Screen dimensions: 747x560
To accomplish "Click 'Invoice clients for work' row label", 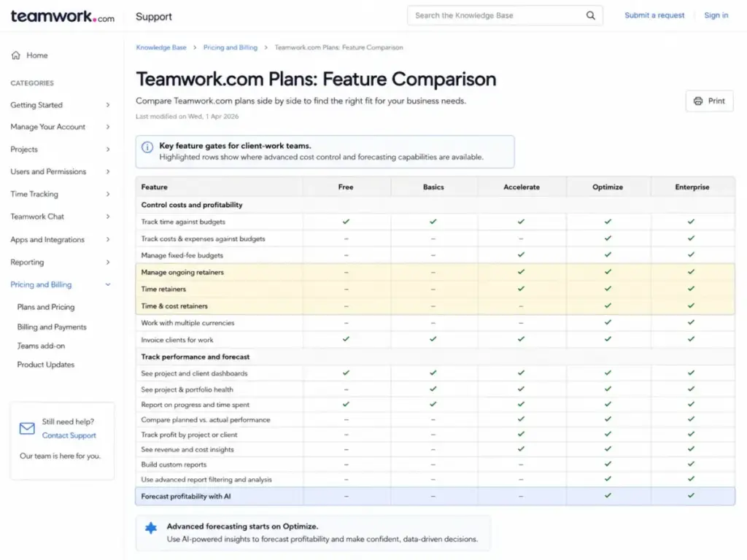I will (x=177, y=340).
